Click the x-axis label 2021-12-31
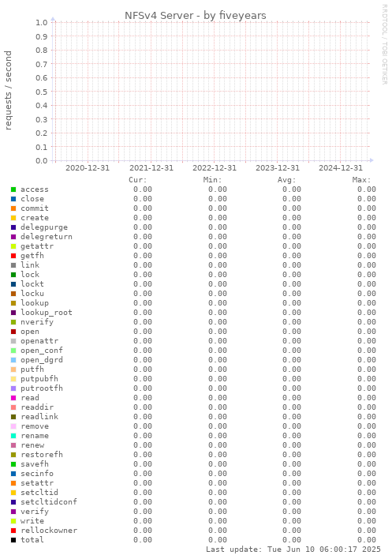Viewport: 392px width, 559px height. click(151, 168)
